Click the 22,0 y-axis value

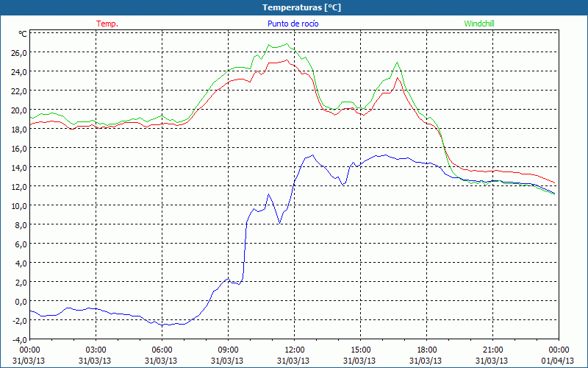(x=18, y=91)
